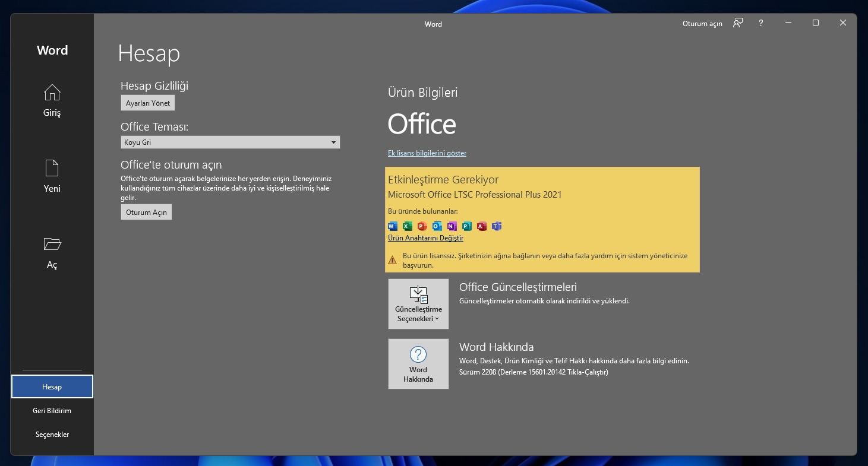Viewport: 868px width, 466px height.
Task: Expand Güncelleştirme Seçenekleri update options
Action: (x=418, y=304)
